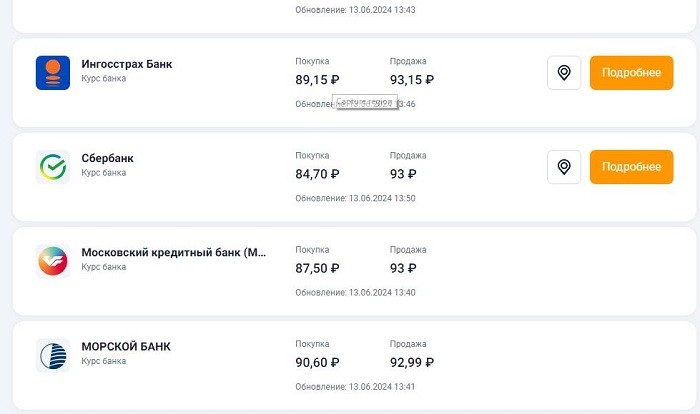Select Ингосстрах purchase rate 89,15 ₽
The width and height of the screenshot is (700, 414).
[x=317, y=80]
